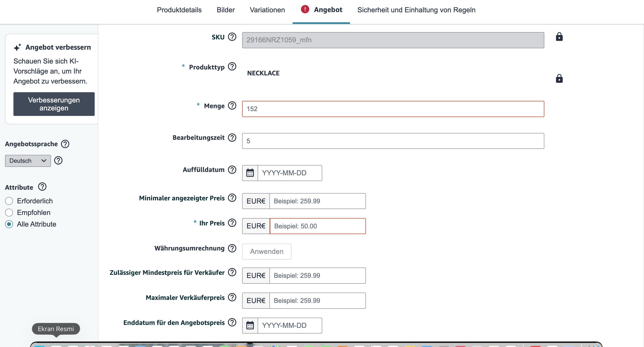The image size is (644, 347).
Task: Select the Alle Attribute radio button
Action: click(x=9, y=224)
